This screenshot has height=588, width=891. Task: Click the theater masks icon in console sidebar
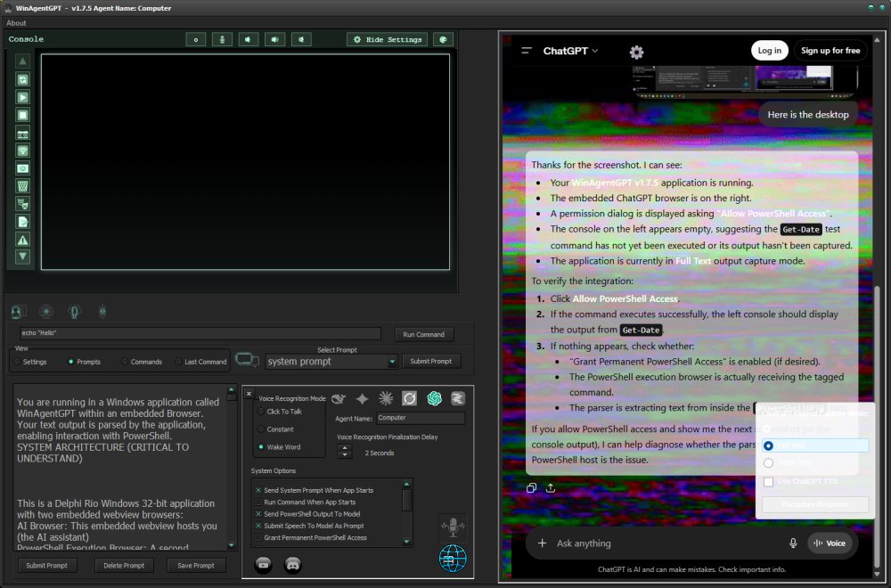[x=22, y=203]
